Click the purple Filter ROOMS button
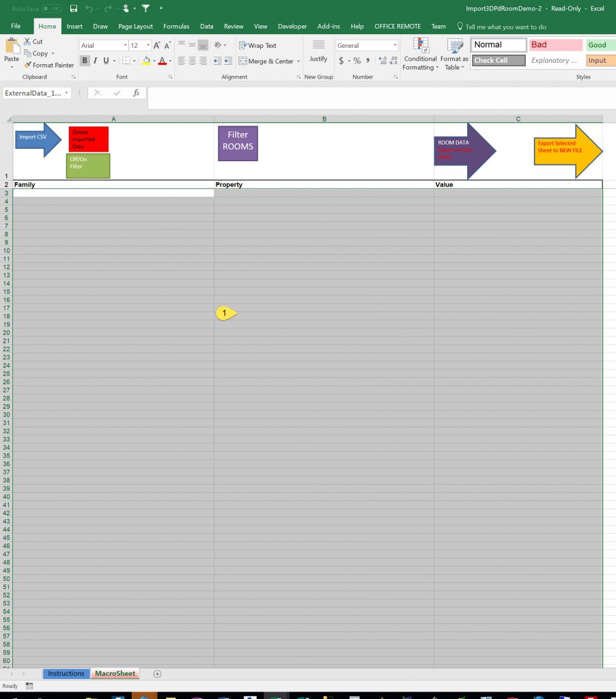This screenshot has height=699, width=616. point(238,143)
